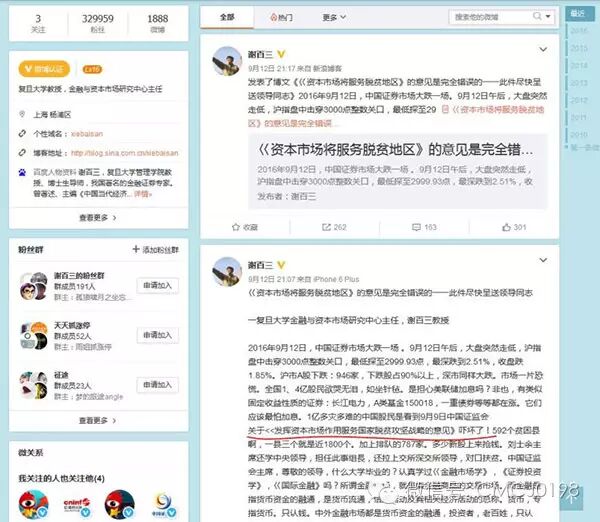Click the 微博认证 verified badge

point(44,69)
